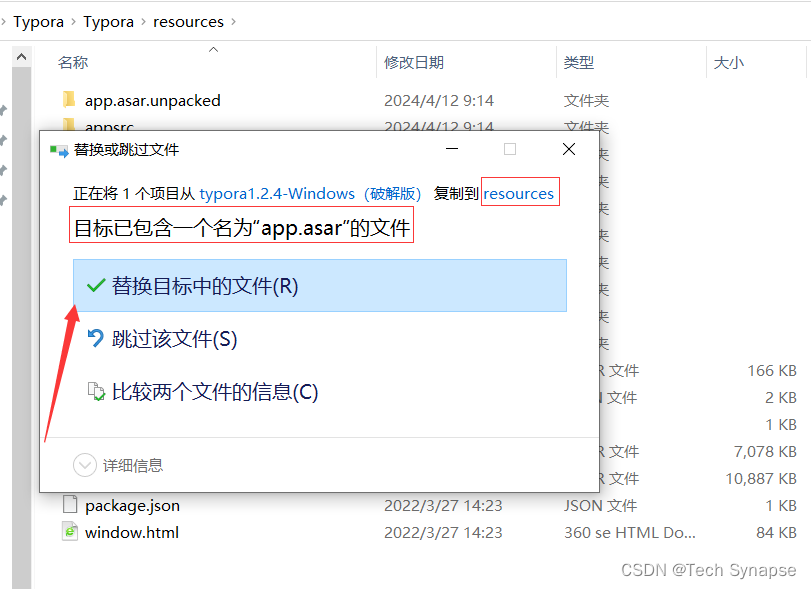Image resolution: width=811 pixels, height=589 pixels.
Task: Click the compare files icon
Action: (96, 391)
